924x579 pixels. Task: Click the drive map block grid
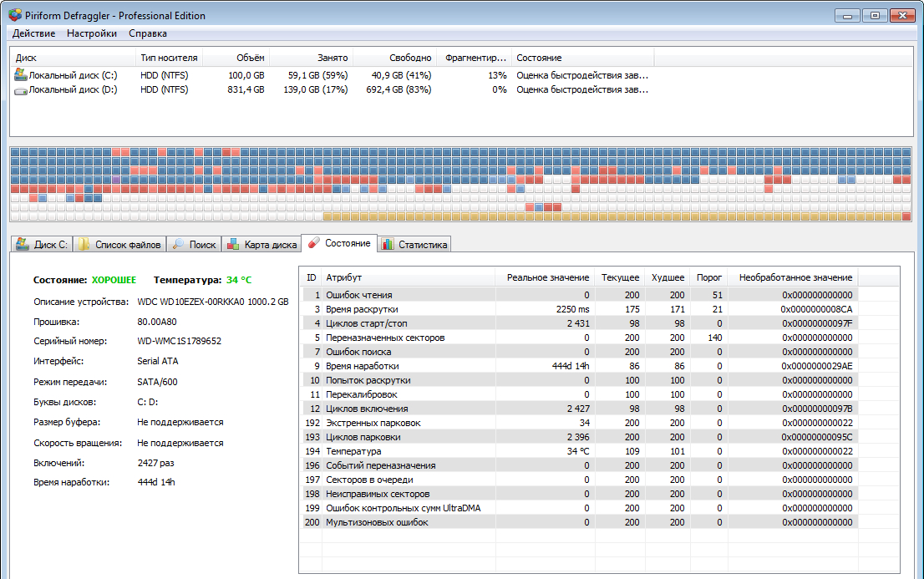click(461, 184)
